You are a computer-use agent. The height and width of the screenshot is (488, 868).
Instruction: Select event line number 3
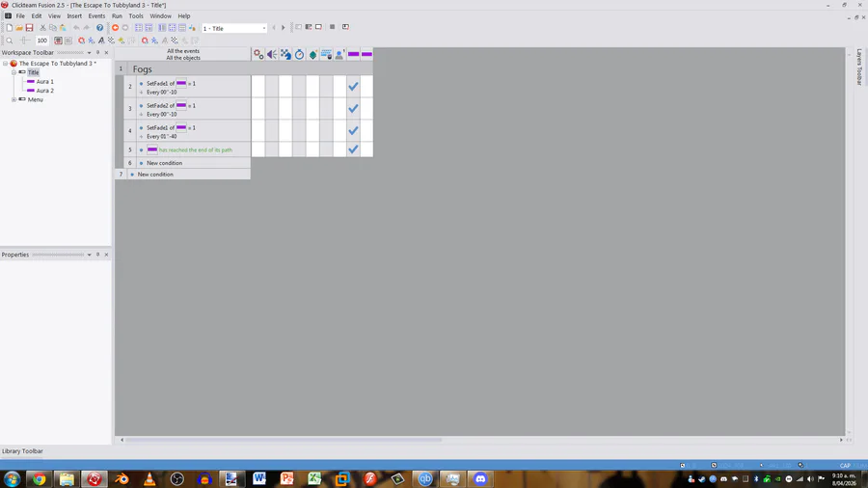[x=130, y=108]
